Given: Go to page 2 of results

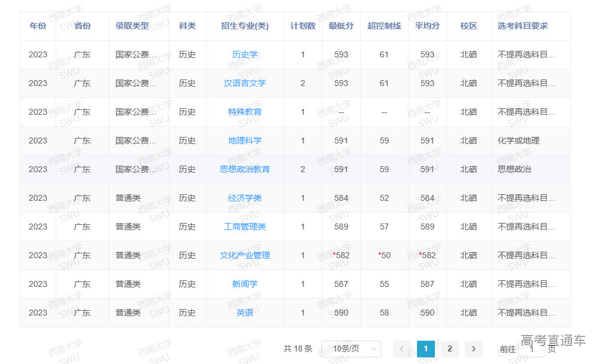Looking at the screenshot, I should click(x=449, y=349).
